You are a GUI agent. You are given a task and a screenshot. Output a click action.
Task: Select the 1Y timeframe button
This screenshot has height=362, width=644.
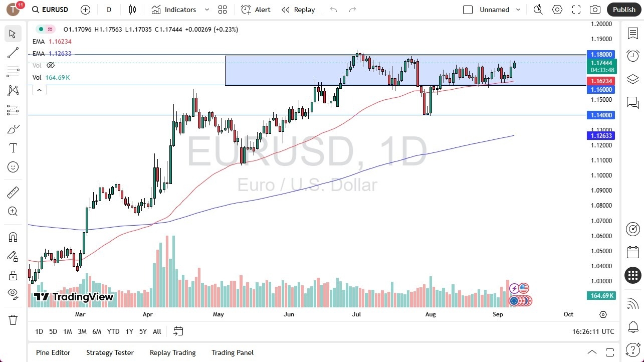(129, 331)
